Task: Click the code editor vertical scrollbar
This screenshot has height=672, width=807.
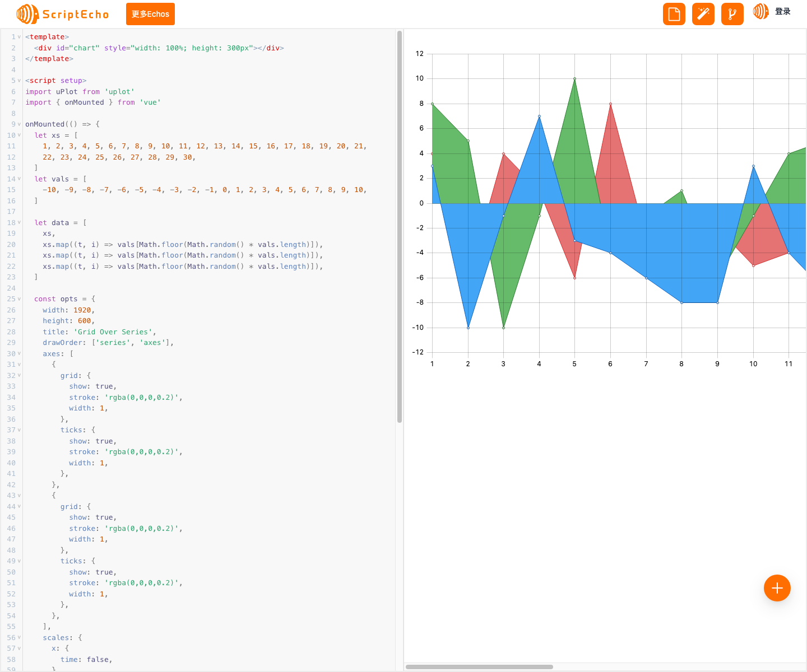Action: pyautogui.click(x=400, y=227)
